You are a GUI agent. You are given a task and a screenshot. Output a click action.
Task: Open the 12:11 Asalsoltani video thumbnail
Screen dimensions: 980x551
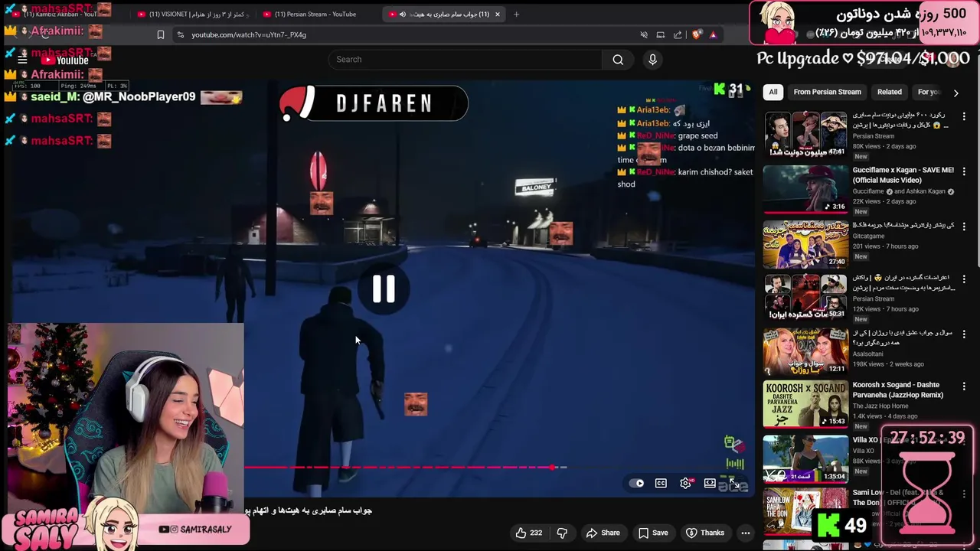[805, 352]
